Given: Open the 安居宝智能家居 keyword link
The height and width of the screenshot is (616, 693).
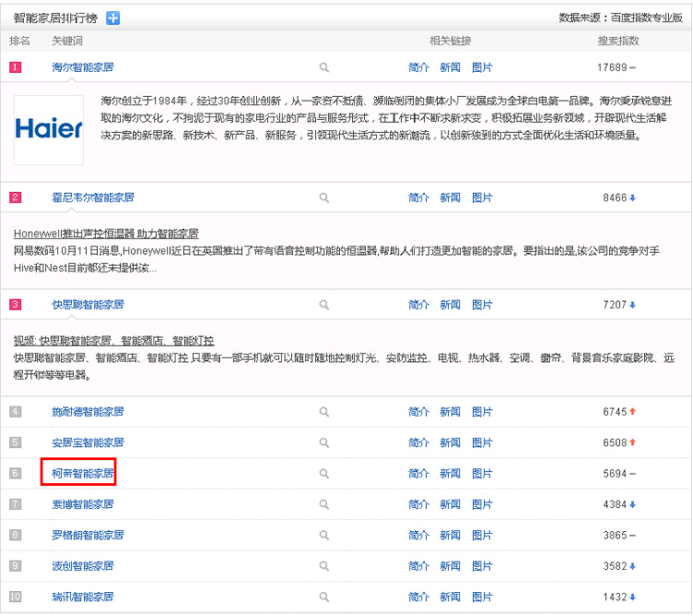Looking at the screenshot, I should pos(88,442).
